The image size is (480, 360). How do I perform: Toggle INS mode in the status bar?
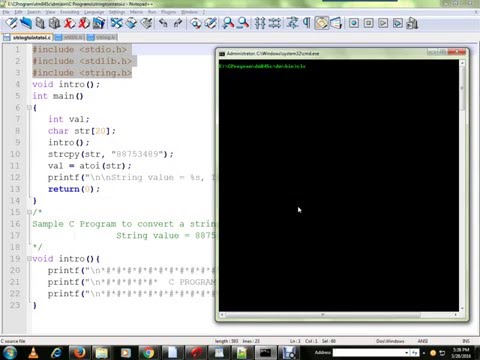coord(466,341)
